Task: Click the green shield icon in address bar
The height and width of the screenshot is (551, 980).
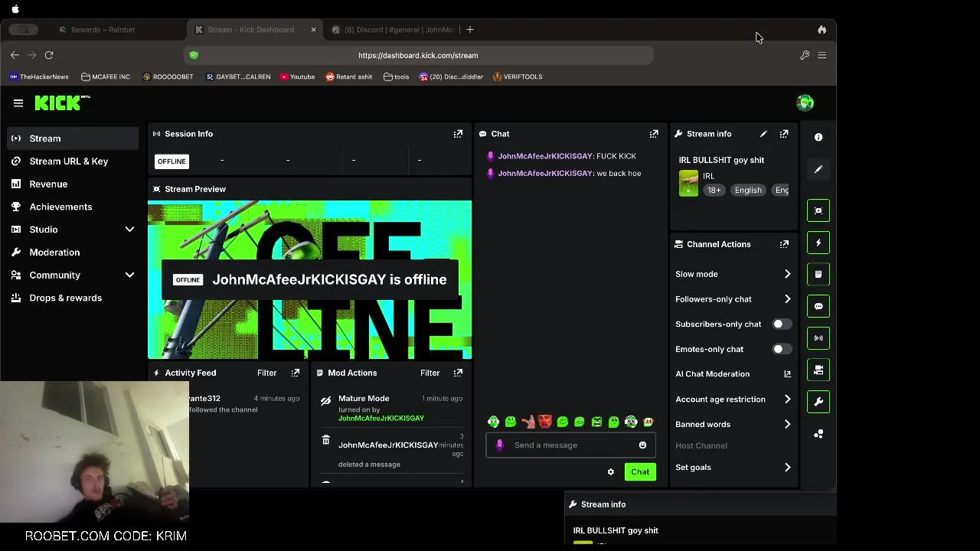Action: coord(194,55)
